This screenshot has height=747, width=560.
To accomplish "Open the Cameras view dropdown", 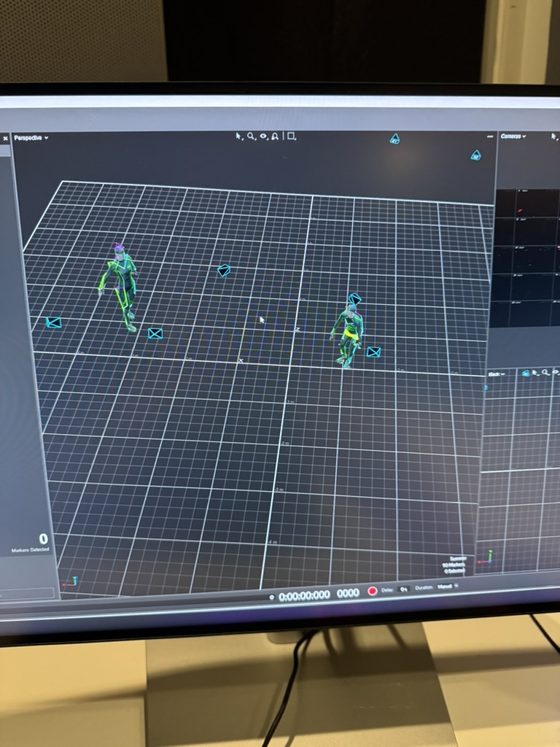I will pos(514,136).
